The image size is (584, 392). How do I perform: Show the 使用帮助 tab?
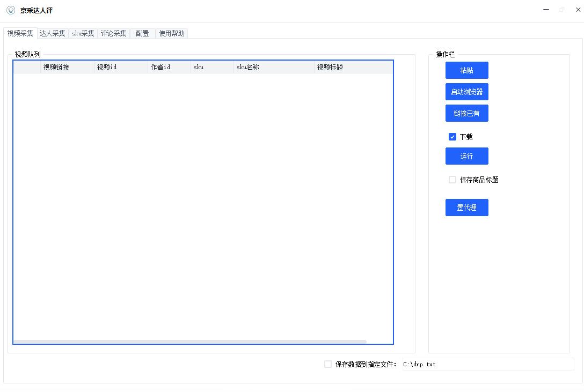(x=172, y=33)
